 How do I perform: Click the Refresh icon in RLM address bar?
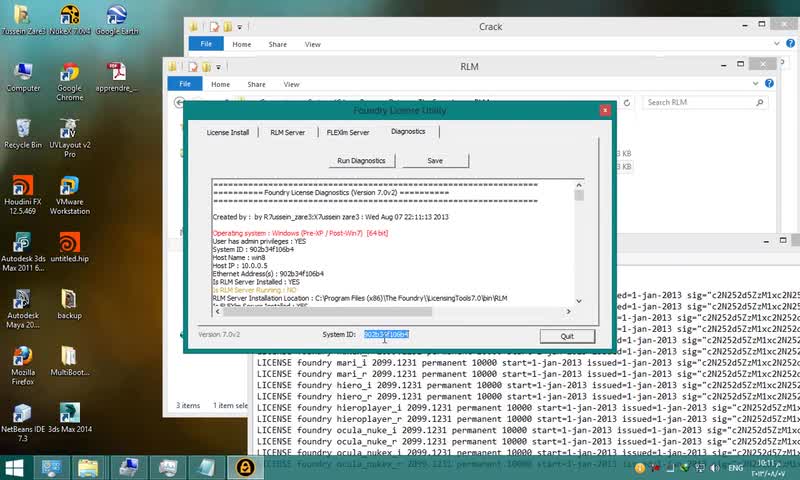pos(627,103)
